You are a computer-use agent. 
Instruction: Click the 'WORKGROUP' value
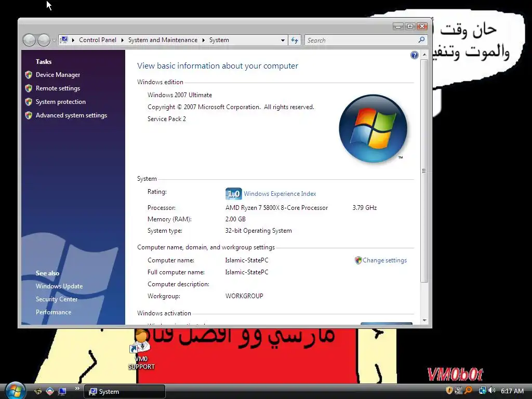tap(244, 296)
